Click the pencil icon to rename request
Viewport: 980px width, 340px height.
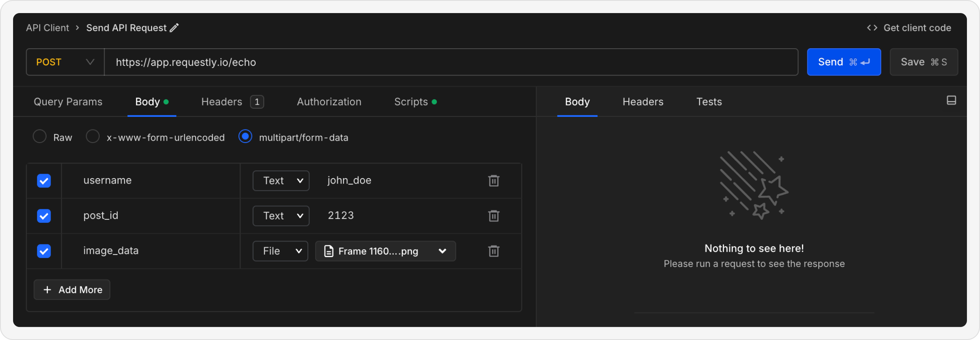(174, 28)
